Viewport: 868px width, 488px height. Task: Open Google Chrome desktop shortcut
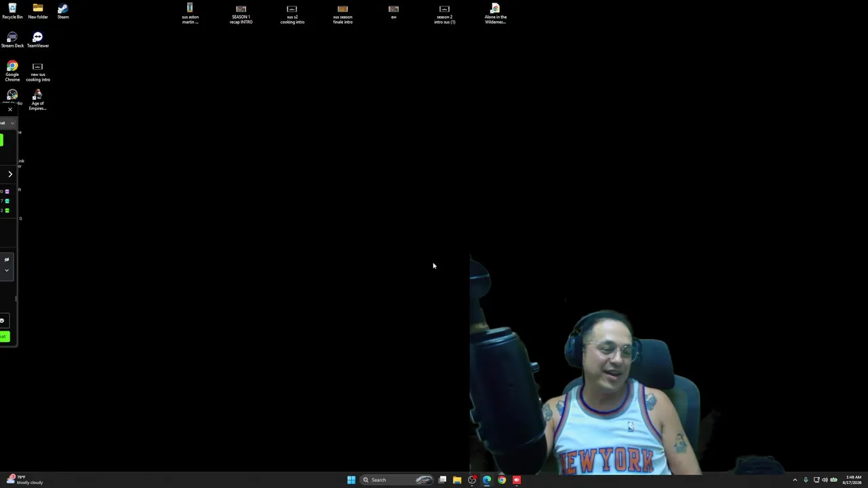click(12, 71)
